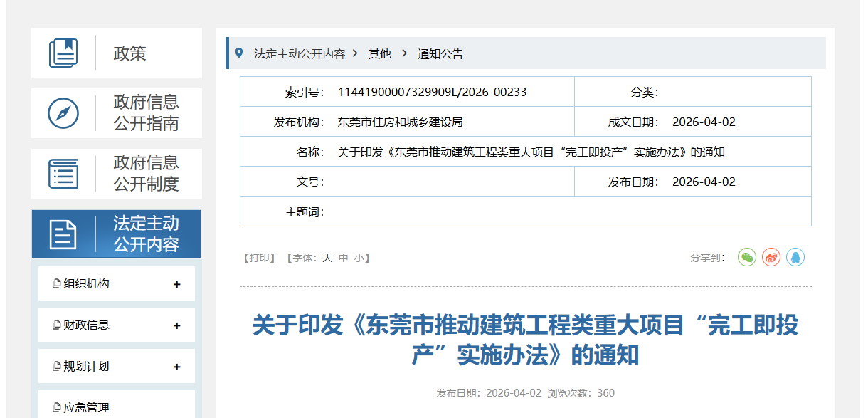Open 政府信息公开制度 menu item
This screenshot has height=418, width=868.
click(x=146, y=174)
